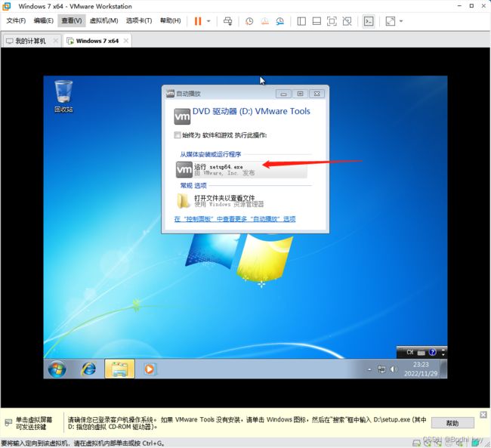The width and height of the screenshot is (491, 448).
Task: Click the control panel AutoPlay options link
Action: click(234, 219)
